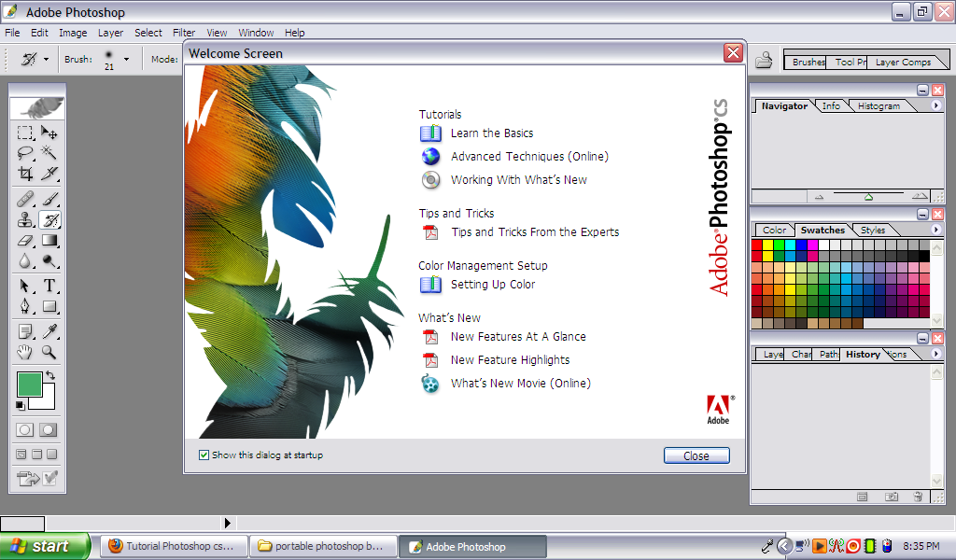
Task: Open the Navigator palette flyout menu
Action: pos(935,105)
